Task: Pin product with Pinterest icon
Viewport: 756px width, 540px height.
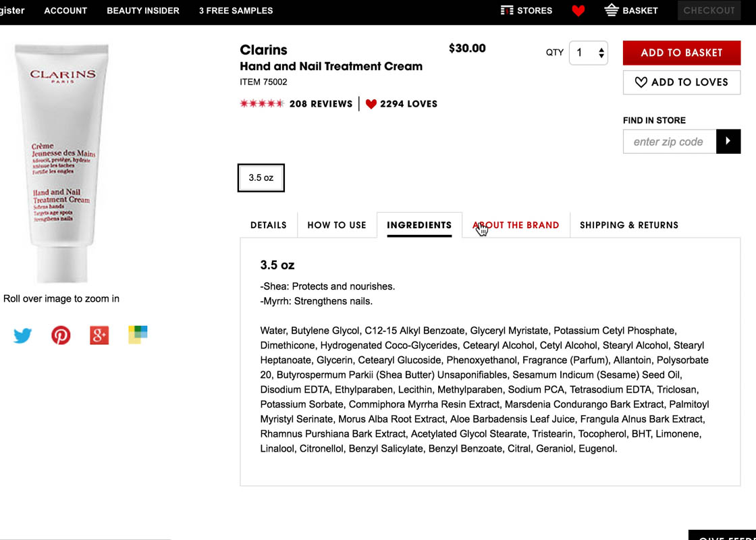Action: pyautogui.click(x=61, y=335)
